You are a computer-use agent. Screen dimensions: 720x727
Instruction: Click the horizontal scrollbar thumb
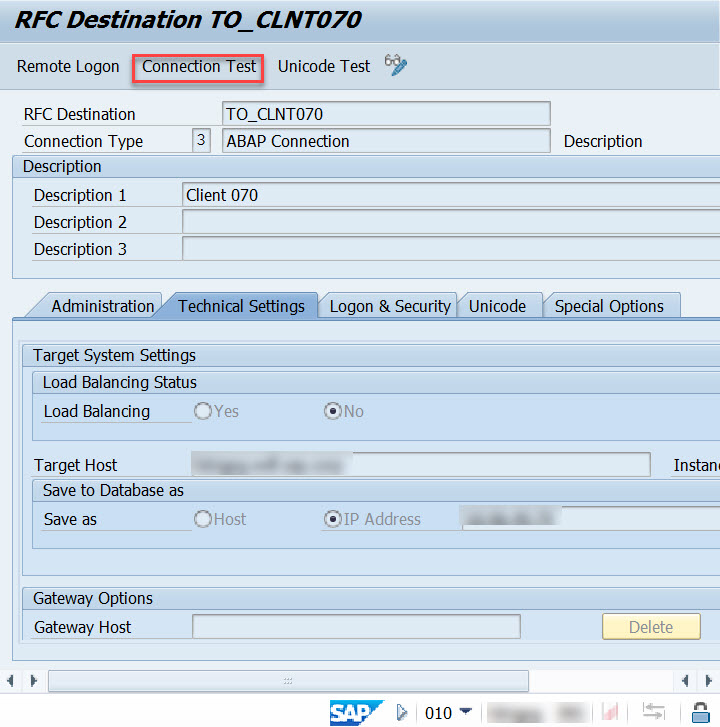(288, 681)
